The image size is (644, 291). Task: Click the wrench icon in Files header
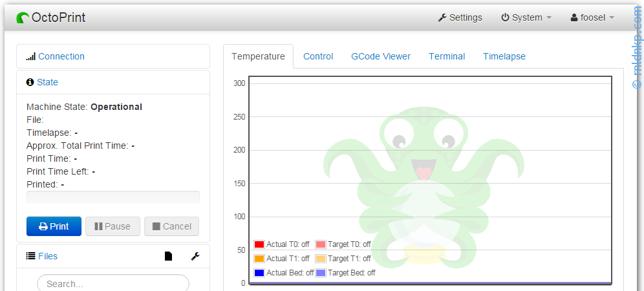[x=195, y=256]
